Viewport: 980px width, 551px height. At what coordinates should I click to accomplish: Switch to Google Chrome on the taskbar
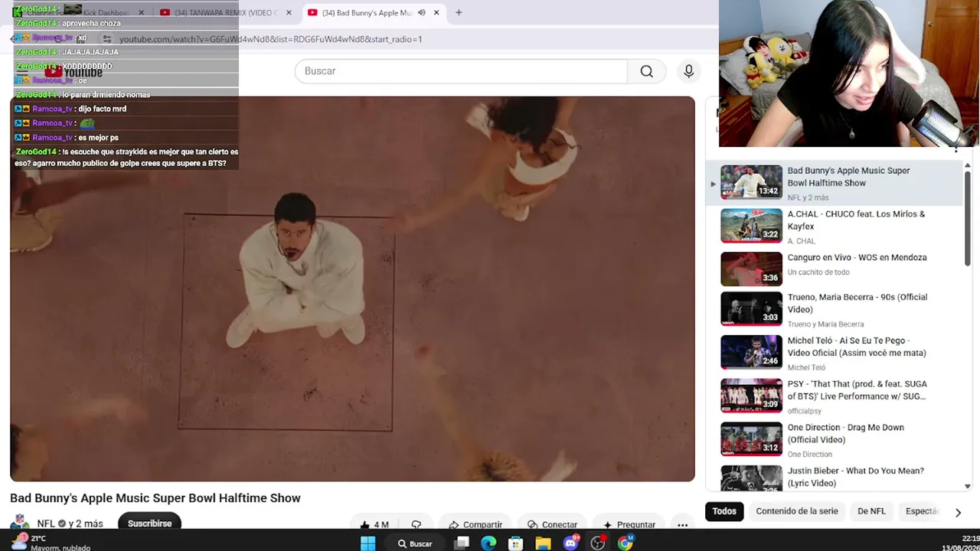click(626, 543)
